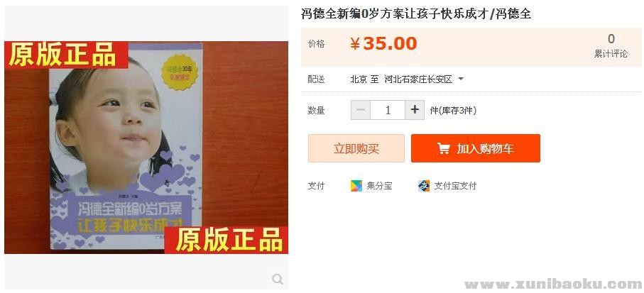Click the product title 冯德全新编0岁方案
The image size is (644, 293).
370,14
